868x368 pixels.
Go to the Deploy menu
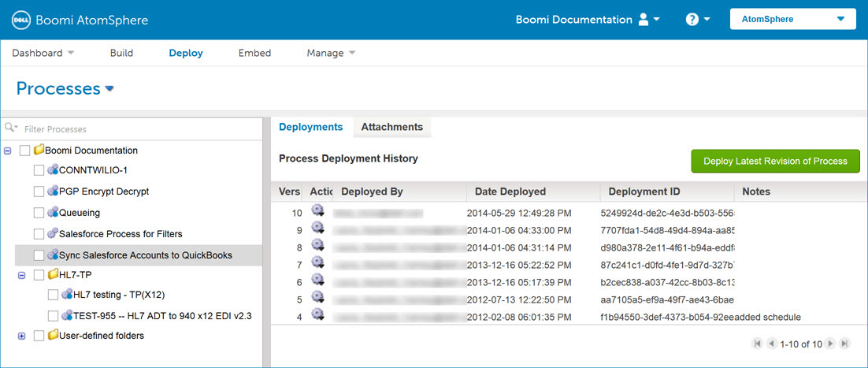[x=186, y=54]
